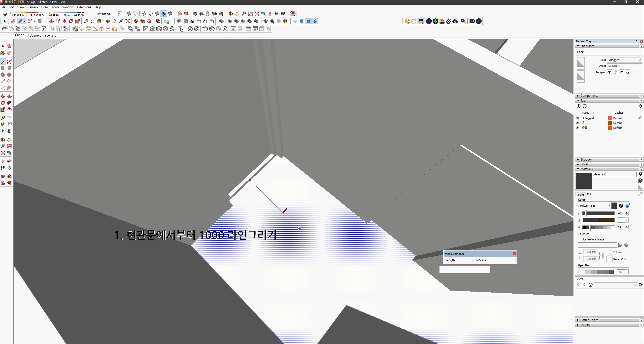This screenshot has width=644, height=344.
Task: Select the Push/Pull tool
Action: pyautogui.click(x=9, y=96)
